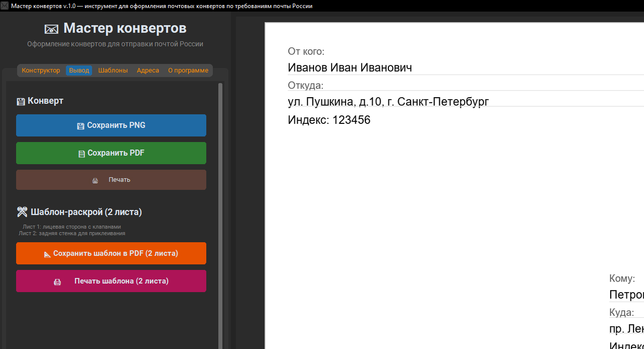The height and width of the screenshot is (349, 644).
Task: Click sender name Иванов Иван Иванович
Action: point(350,67)
